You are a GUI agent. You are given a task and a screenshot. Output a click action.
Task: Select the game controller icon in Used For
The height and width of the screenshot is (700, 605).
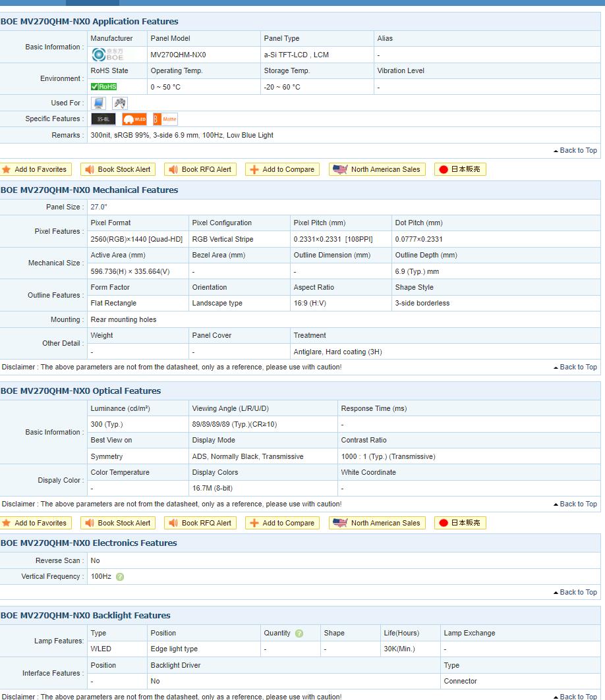120,103
